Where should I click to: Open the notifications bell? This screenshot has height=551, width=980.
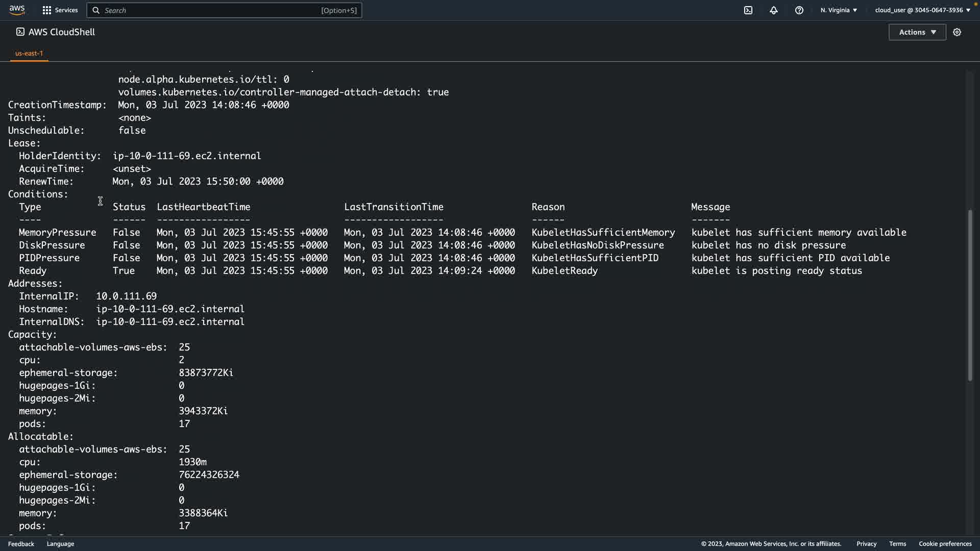pos(774,10)
